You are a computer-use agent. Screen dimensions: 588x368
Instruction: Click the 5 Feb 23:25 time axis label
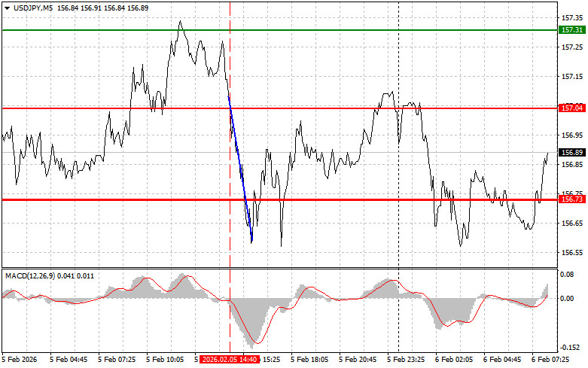(407, 360)
